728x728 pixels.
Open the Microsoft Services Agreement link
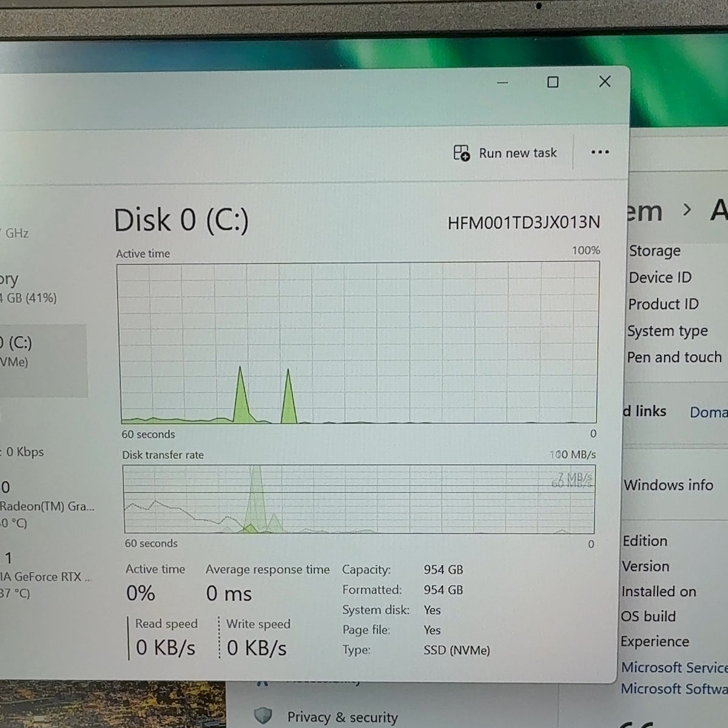pos(675,667)
